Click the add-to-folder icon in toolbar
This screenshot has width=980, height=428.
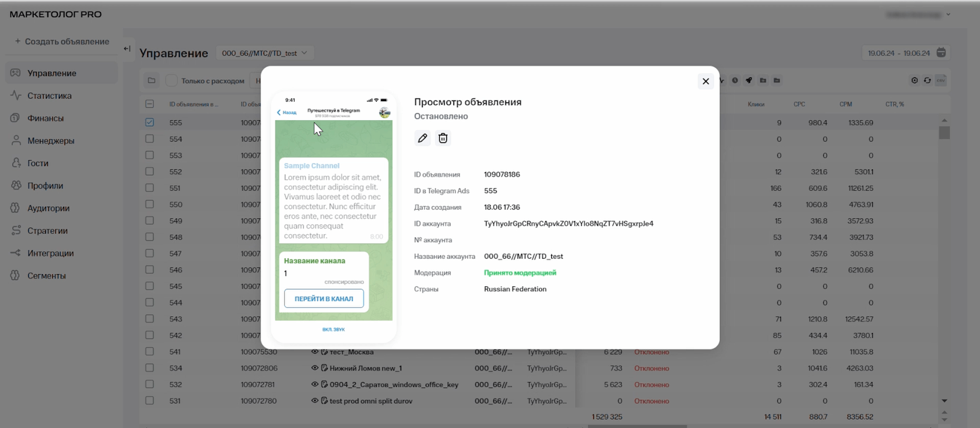click(763, 80)
